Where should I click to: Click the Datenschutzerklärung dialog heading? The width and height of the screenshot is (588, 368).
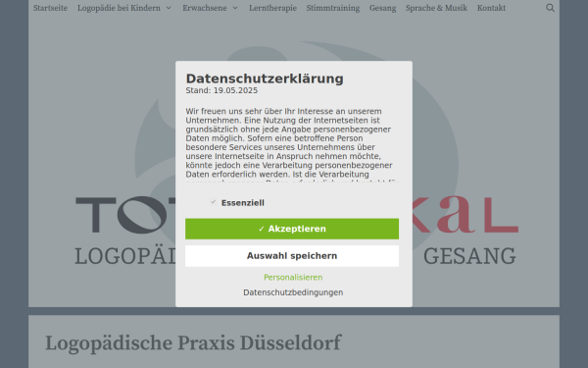265,79
